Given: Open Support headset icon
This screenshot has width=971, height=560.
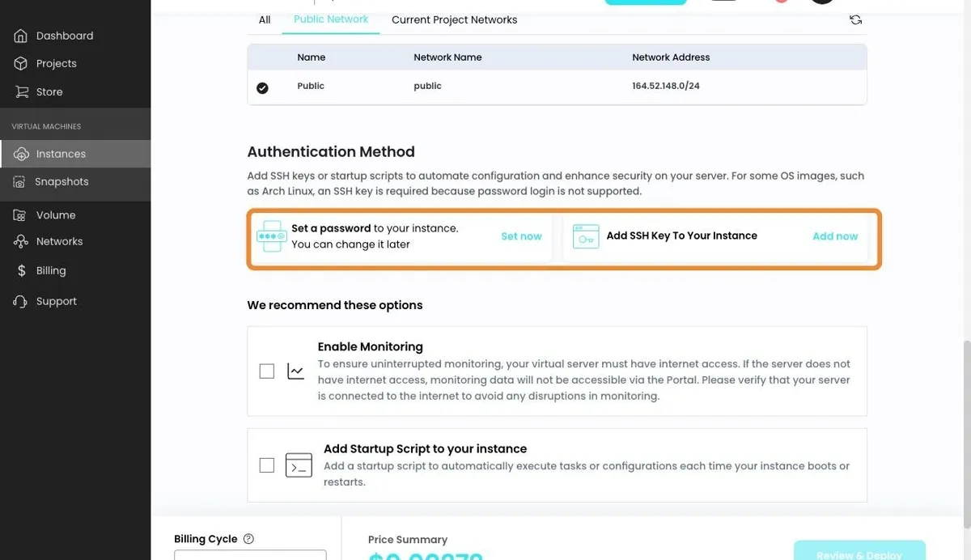Looking at the screenshot, I should point(21,301).
